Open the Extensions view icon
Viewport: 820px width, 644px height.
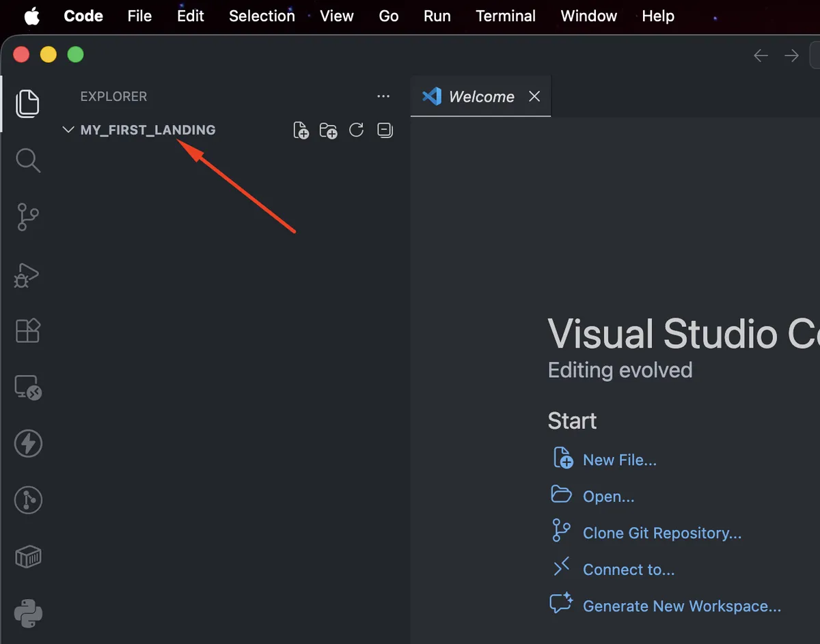pos(28,331)
